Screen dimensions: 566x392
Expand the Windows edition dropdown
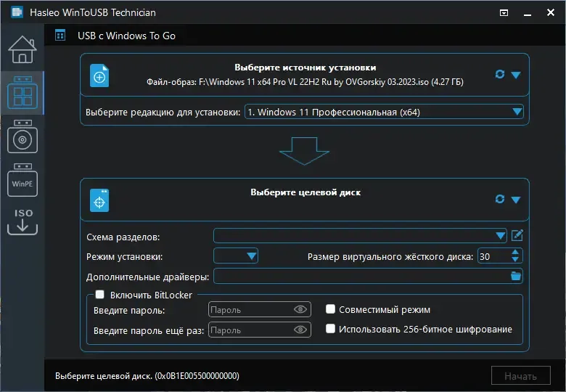point(517,112)
